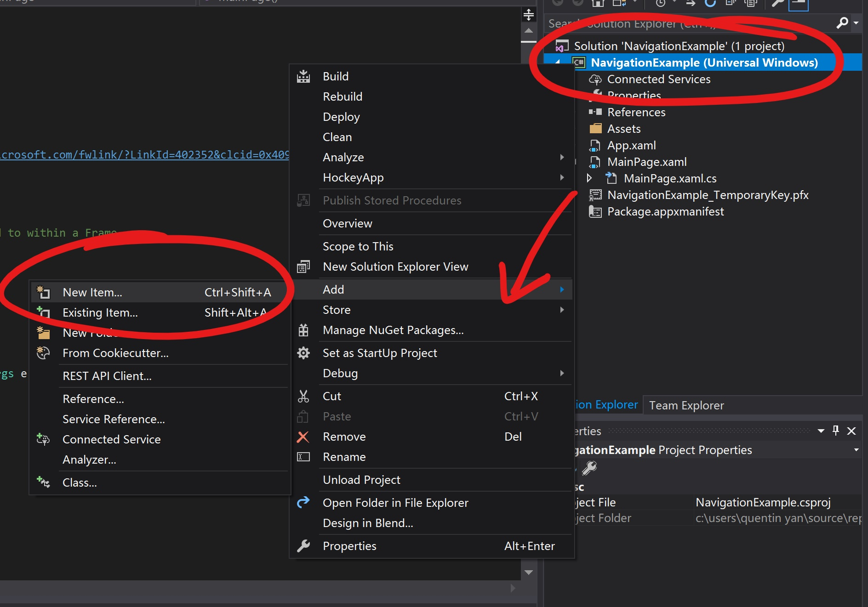868x607 pixels.
Task: Click the Manage NuGet Packages icon
Action: 303,330
